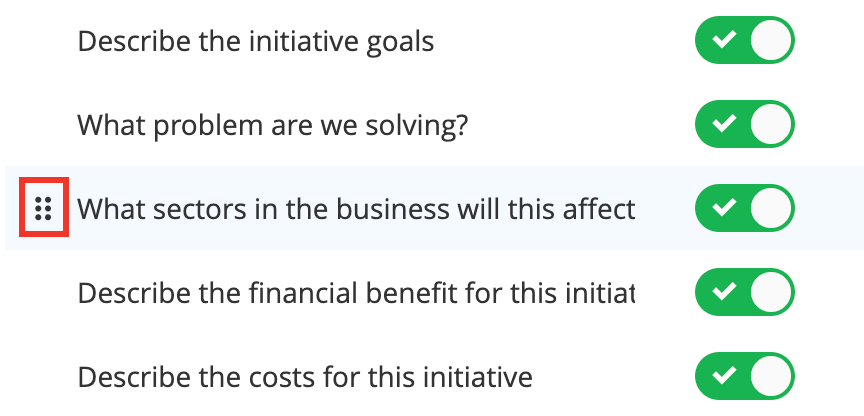
Task: Click checkmark icon on the costs toggle
Action: [723, 376]
